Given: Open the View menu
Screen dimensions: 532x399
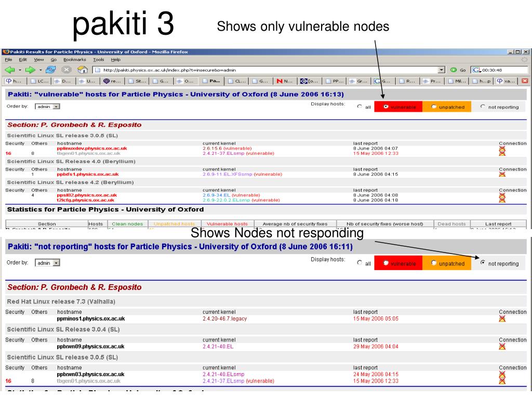Looking at the screenshot, I should pyautogui.click(x=38, y=60).
